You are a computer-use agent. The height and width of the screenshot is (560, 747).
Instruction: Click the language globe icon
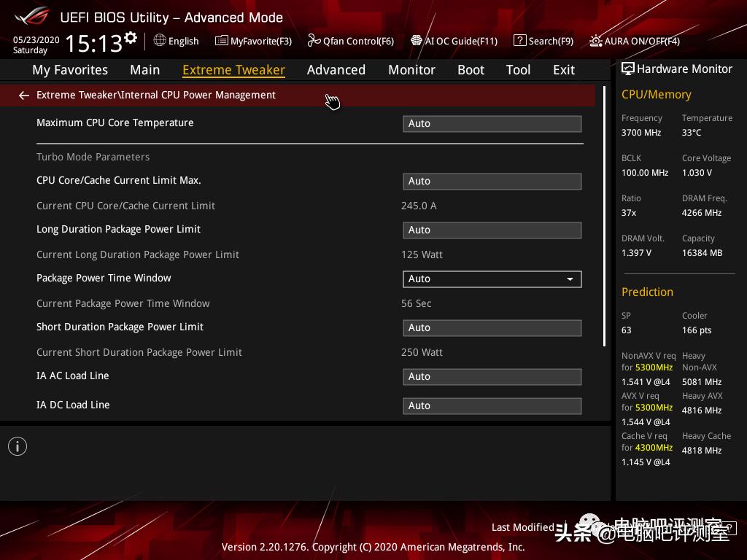[160, 41]
